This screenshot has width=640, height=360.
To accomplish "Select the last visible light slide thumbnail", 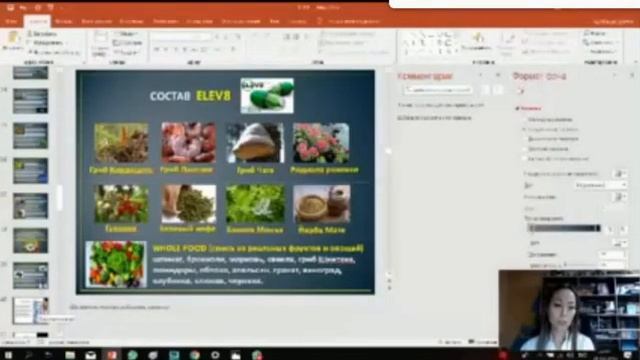I will point(31,311).
